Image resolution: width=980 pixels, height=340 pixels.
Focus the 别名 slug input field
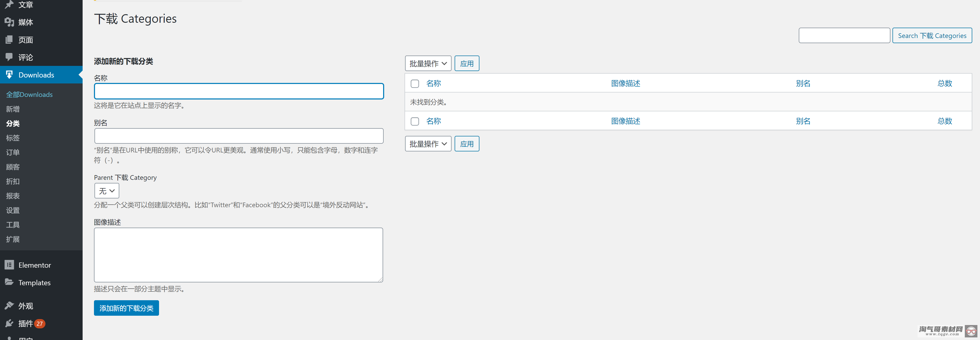point(239,136)
